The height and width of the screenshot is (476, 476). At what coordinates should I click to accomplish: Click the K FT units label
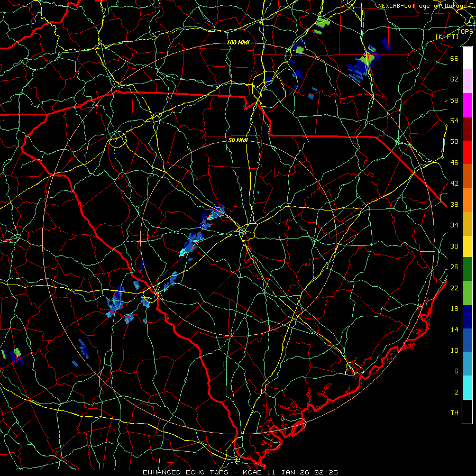[447, 36]
